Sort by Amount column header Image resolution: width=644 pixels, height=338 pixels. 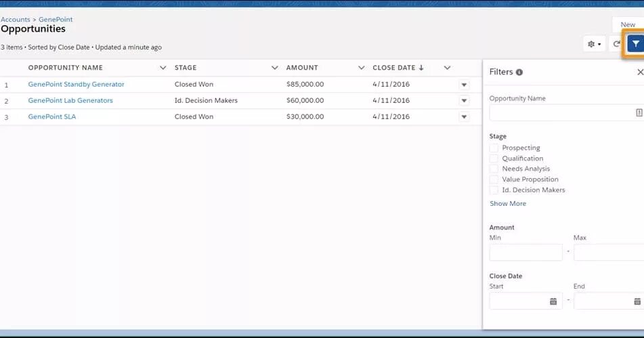click(302, 68)
